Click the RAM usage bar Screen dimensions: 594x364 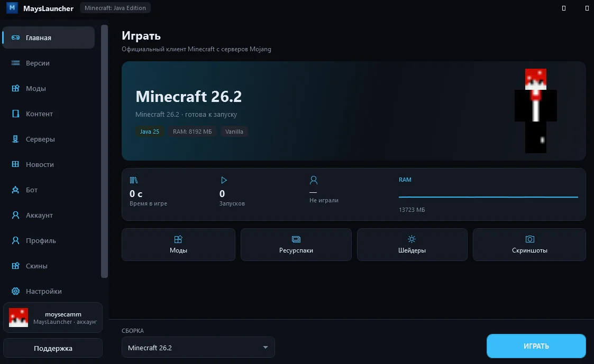coord(488,197)
